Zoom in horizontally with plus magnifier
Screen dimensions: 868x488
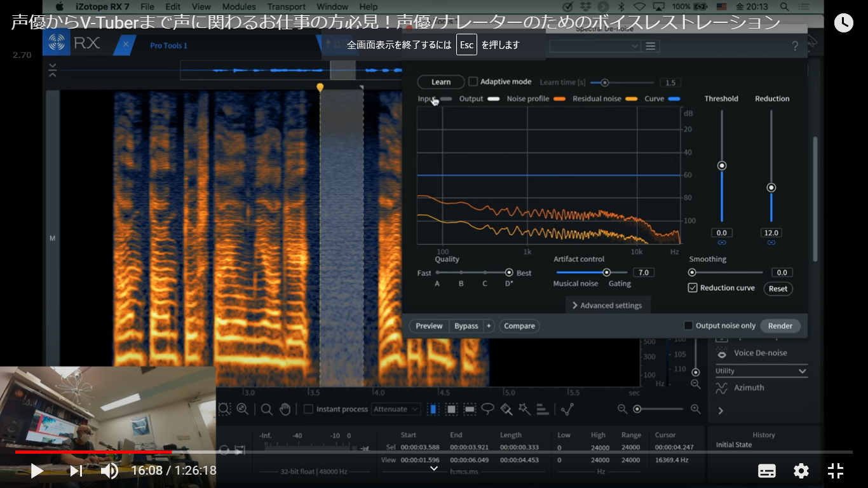pyautogui.click(x=696, y=409)
